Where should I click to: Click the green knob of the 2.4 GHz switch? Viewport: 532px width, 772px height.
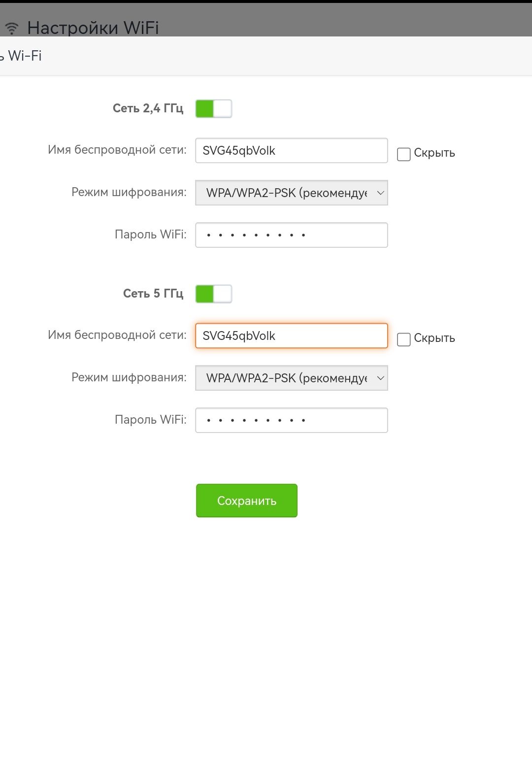[x=203, y=108]
